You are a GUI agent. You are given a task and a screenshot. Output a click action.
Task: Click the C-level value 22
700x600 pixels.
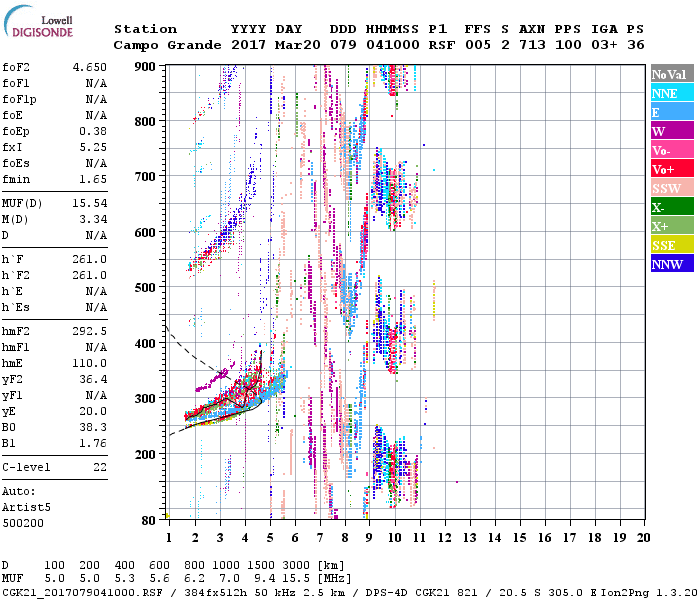pos(100,468)
